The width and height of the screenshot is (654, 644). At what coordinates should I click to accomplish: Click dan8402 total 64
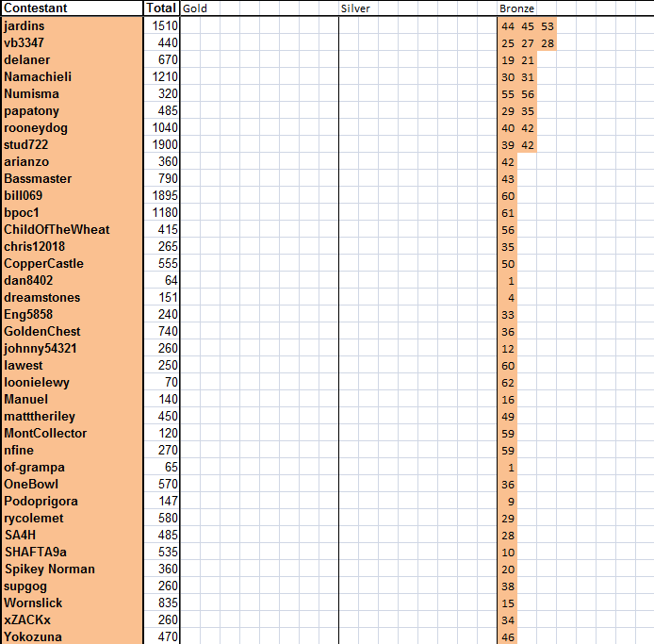pos(161,280)
